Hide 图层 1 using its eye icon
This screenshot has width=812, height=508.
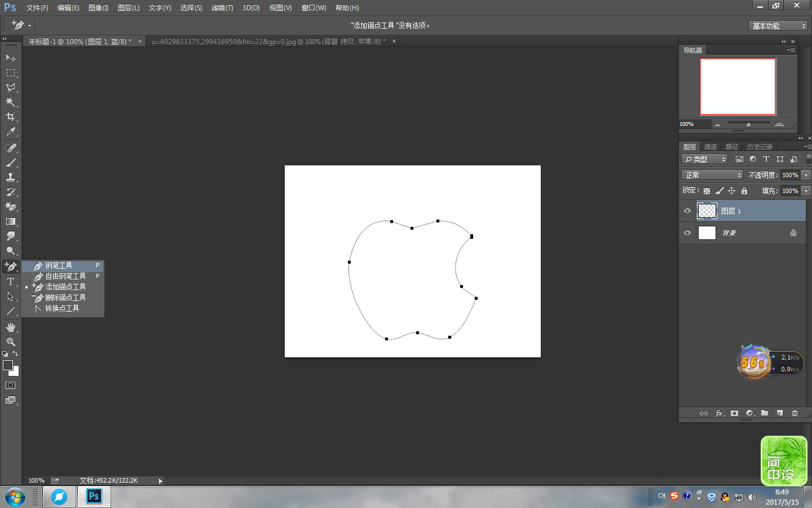coord(687,211)
